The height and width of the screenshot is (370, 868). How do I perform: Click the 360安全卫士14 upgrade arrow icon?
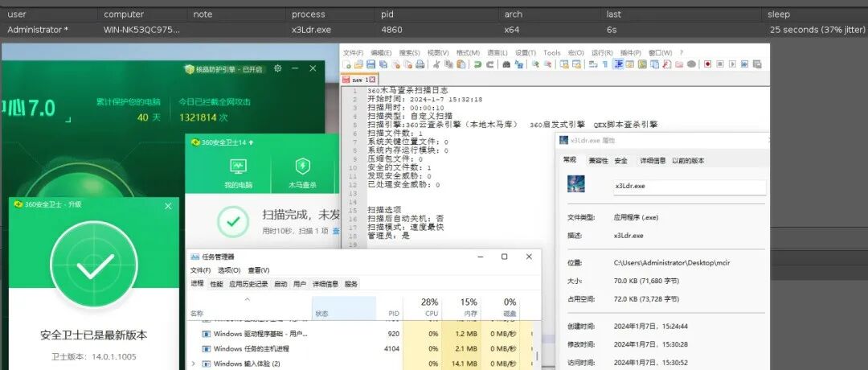(x=252, y=142)
